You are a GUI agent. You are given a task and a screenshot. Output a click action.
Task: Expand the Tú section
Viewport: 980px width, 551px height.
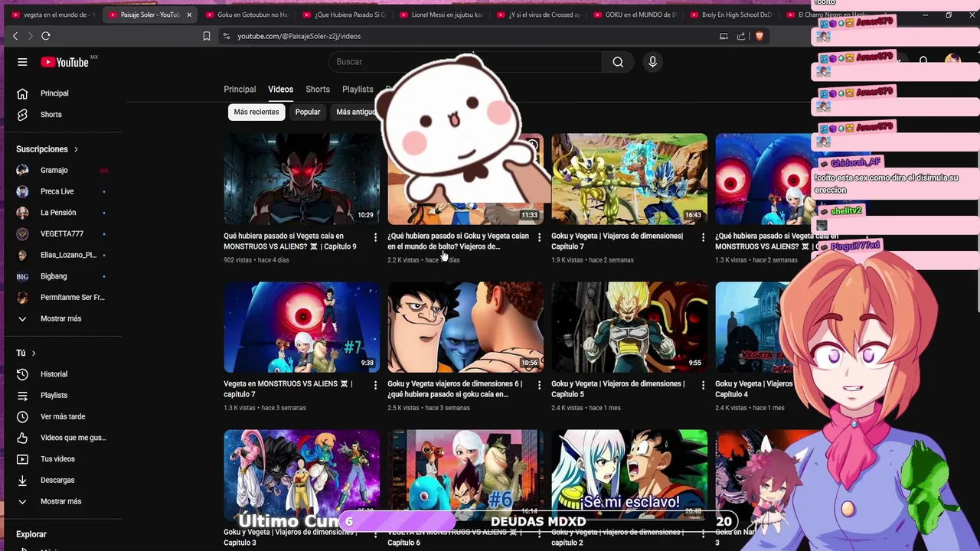click(26, 353)
